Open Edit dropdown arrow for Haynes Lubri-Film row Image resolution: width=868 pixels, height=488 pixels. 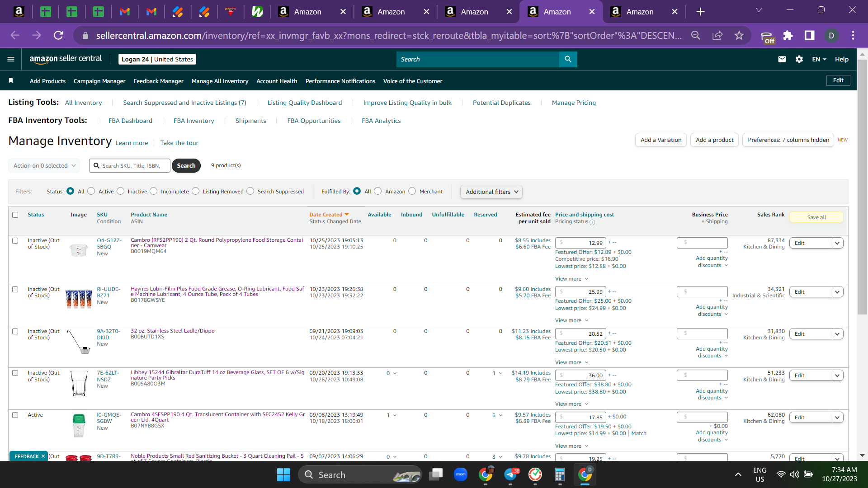point(837,292)
